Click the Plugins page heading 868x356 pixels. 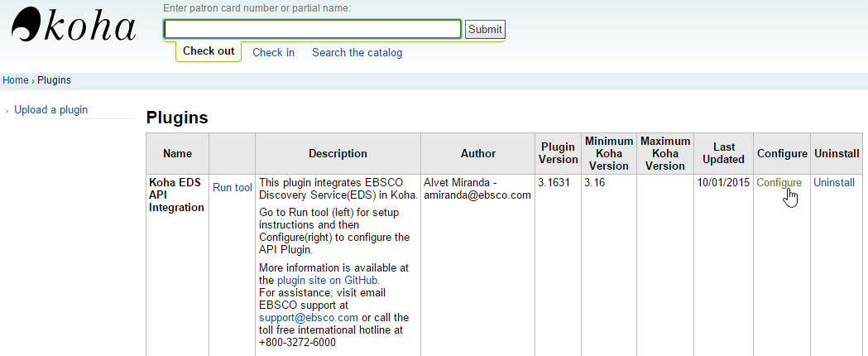(177, 118)
